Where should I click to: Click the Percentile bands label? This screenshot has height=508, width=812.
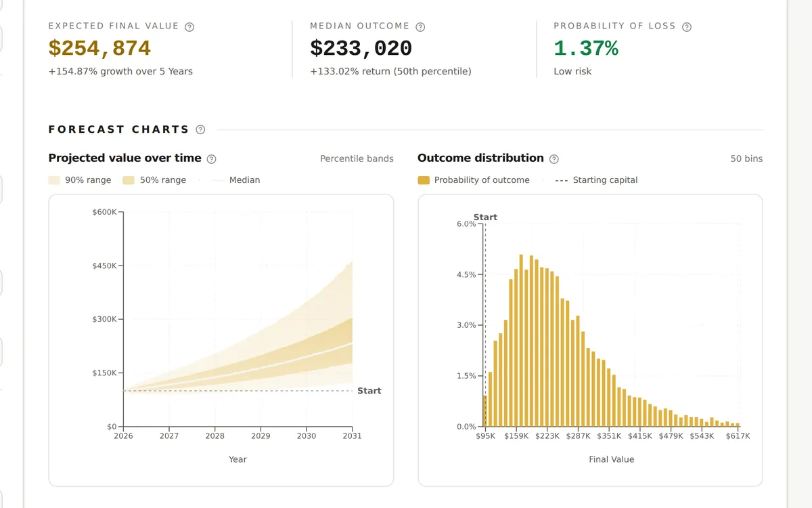[x=357, y=158]
